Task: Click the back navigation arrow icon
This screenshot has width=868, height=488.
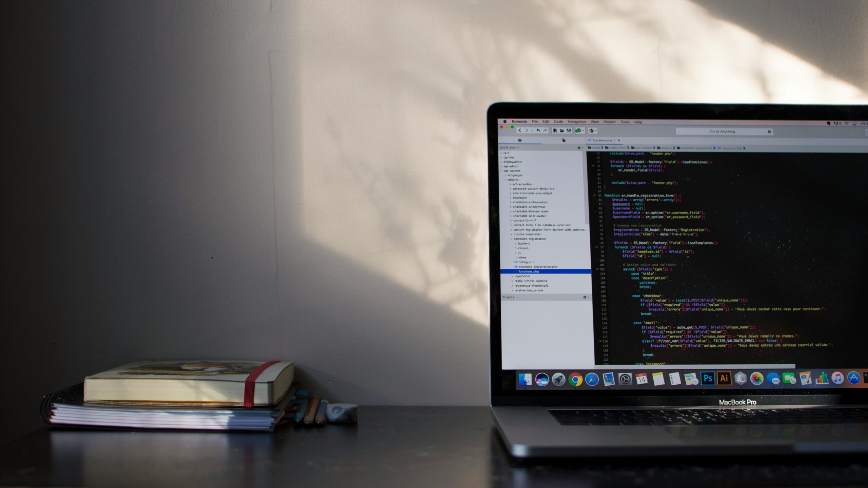Action: (x=519, y=130)
